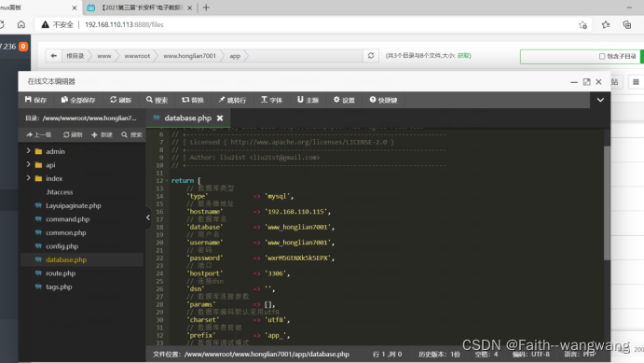Switch to the 2021第三届长安杯 browser tab
The image size is (644, 363).
(141, 7)
